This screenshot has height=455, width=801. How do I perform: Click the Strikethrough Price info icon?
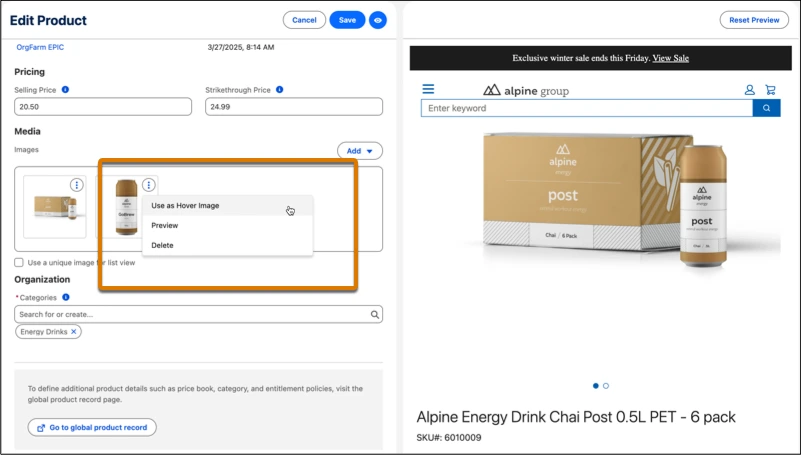(x=279, y=89)
